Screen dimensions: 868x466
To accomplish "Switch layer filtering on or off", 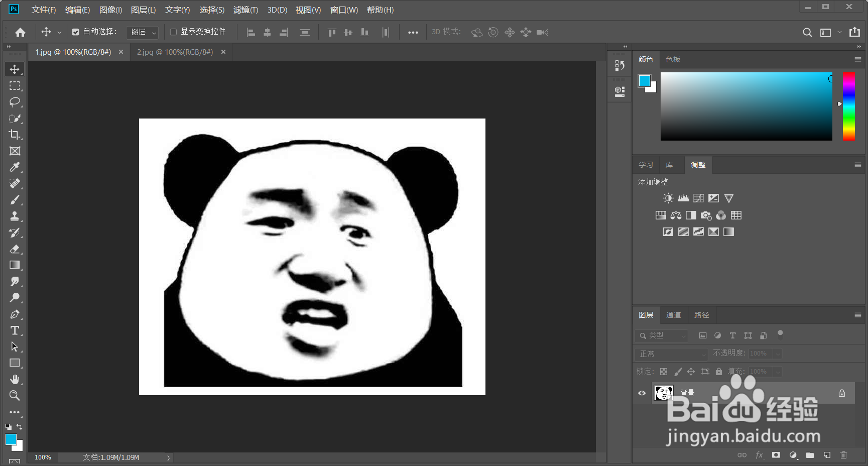I will 780,334.
